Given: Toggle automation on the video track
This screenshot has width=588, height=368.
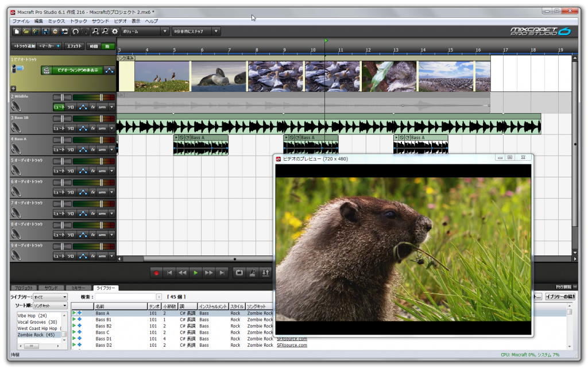Looking at the screenshot, I should point(109,70).
